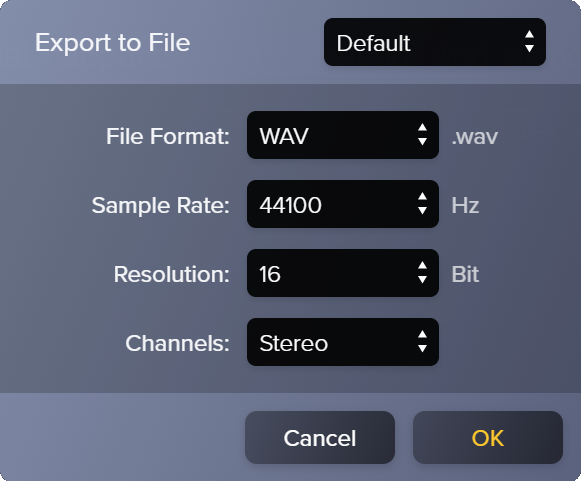Click the down arrow in the File Format field
Screen dimensions: 581x481
[422, 142]
